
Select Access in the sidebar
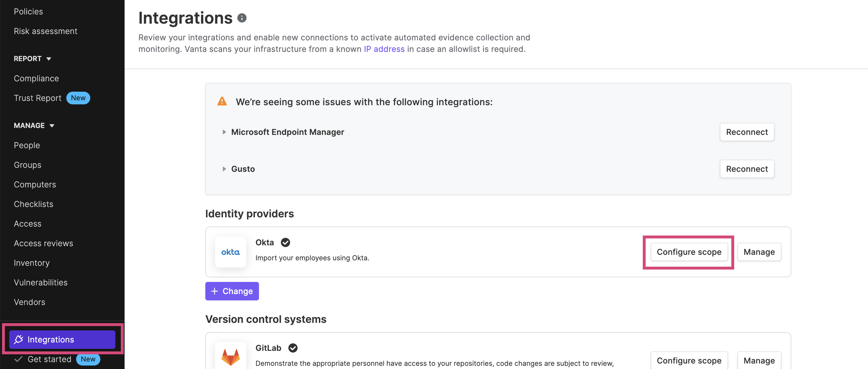click(x=28, y=223)
